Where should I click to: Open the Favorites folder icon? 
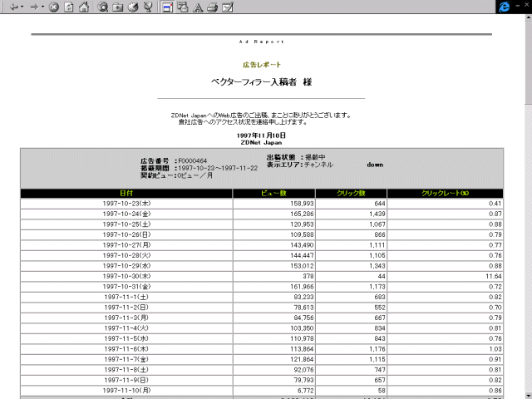[x=118, y=7]
